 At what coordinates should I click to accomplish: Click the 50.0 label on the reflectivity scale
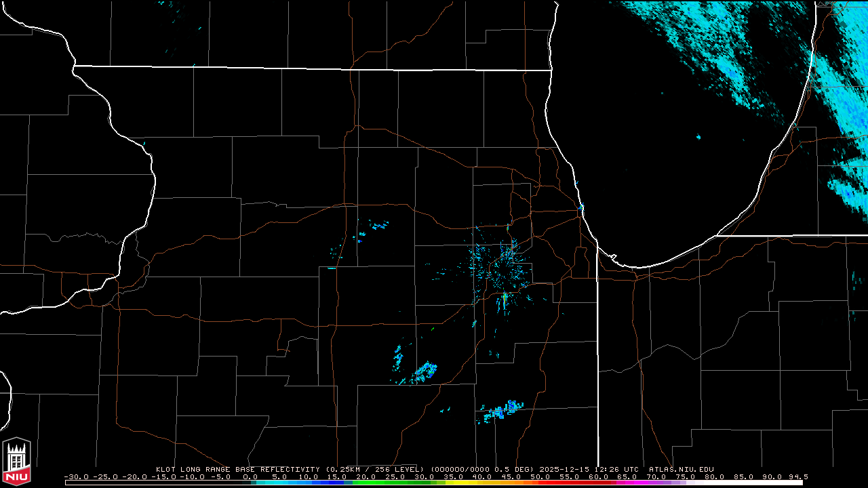[x=540, y=476]
